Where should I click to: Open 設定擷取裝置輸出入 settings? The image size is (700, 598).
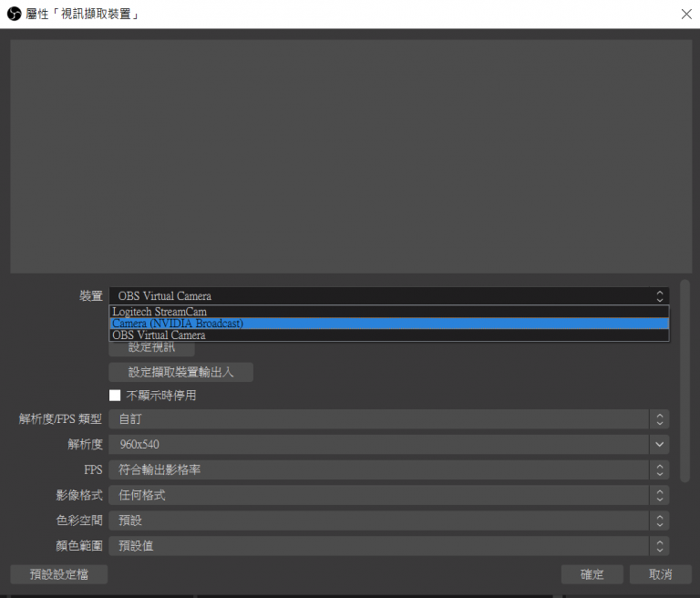pyautogui.click(x=180, y=372)
